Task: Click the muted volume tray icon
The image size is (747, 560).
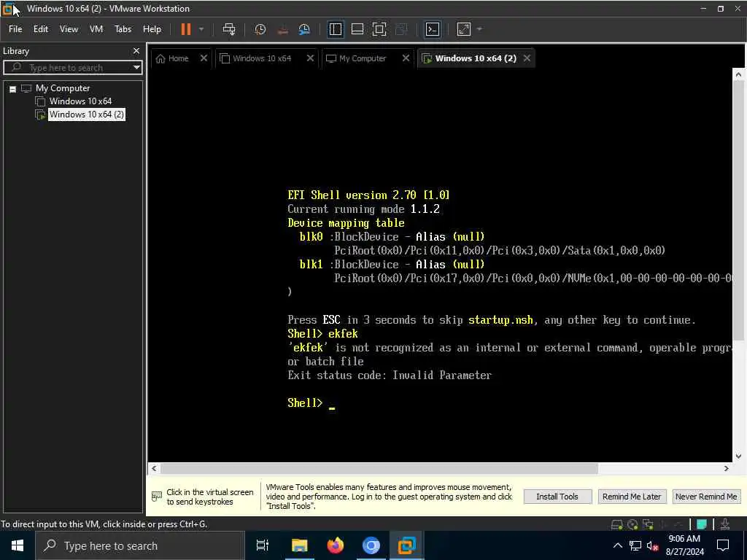Action: click(652, 545)
